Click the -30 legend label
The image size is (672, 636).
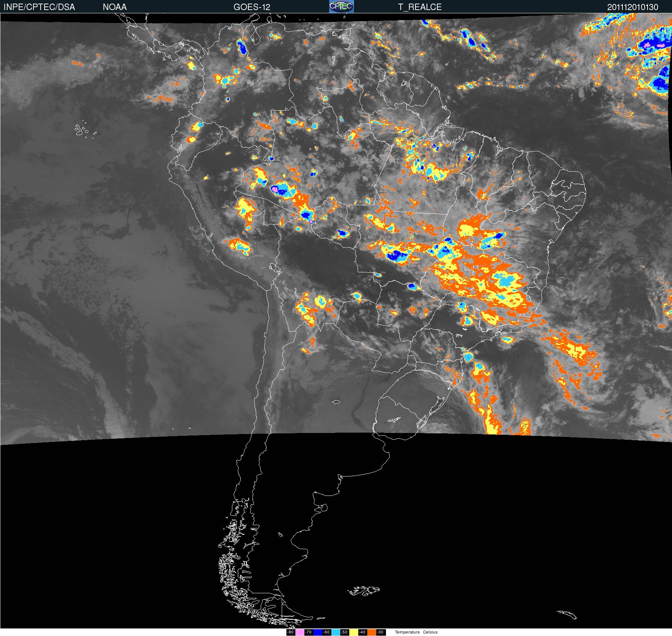tap(380, 632)
